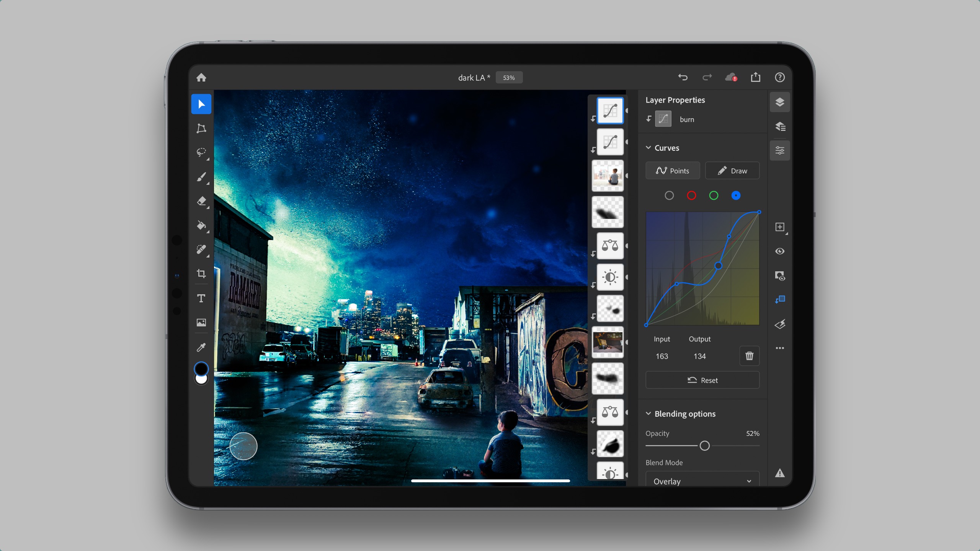Select the Crop tool
The image size is (980, 551).
(201, 274)
